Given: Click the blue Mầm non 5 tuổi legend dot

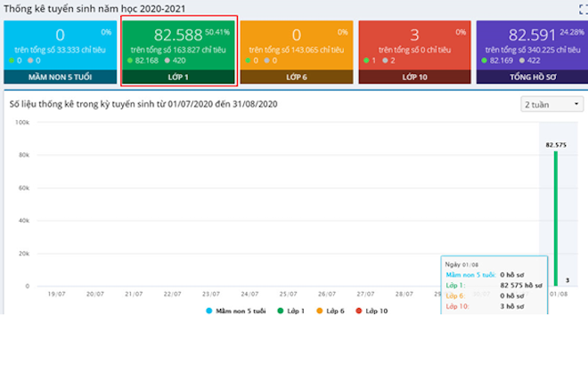Looking at the screenshot, I should (x=210, y=311).
